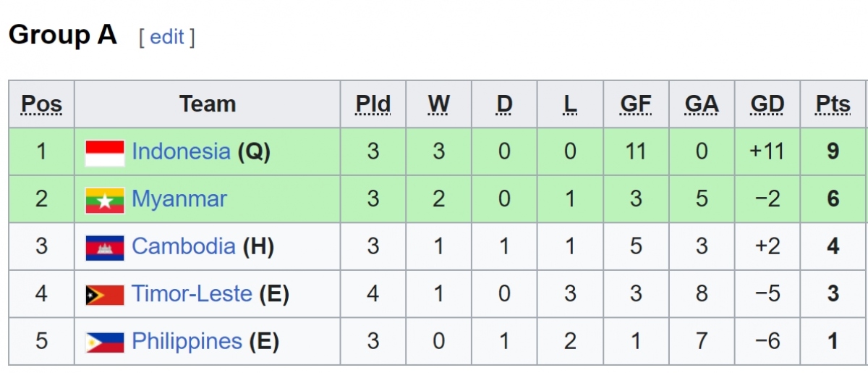The width and height of the screenshot is (868, 373).
Task: Click the Cambodia flag icon
Action: (105, 248)
